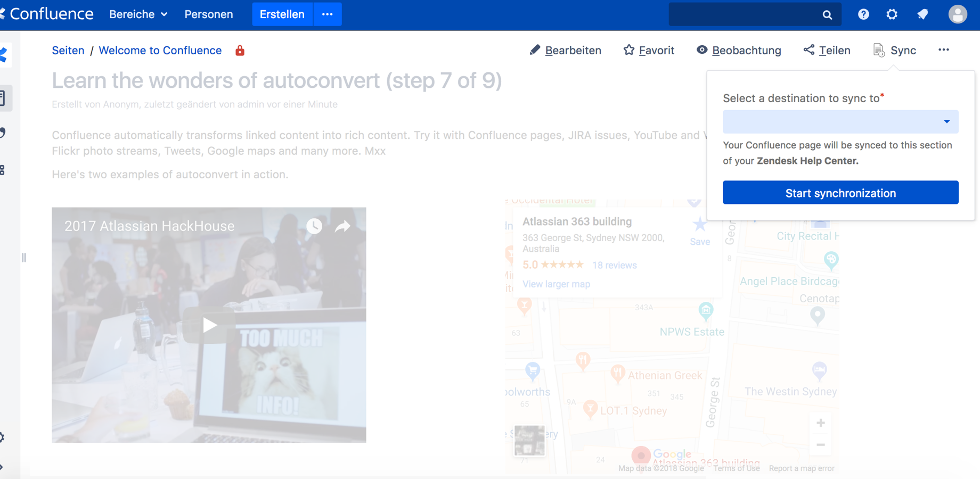Image resolution: width=980 pixels, height=479 pixels.
Task: Click the Terms of Use map link
Action: [737, 468]
